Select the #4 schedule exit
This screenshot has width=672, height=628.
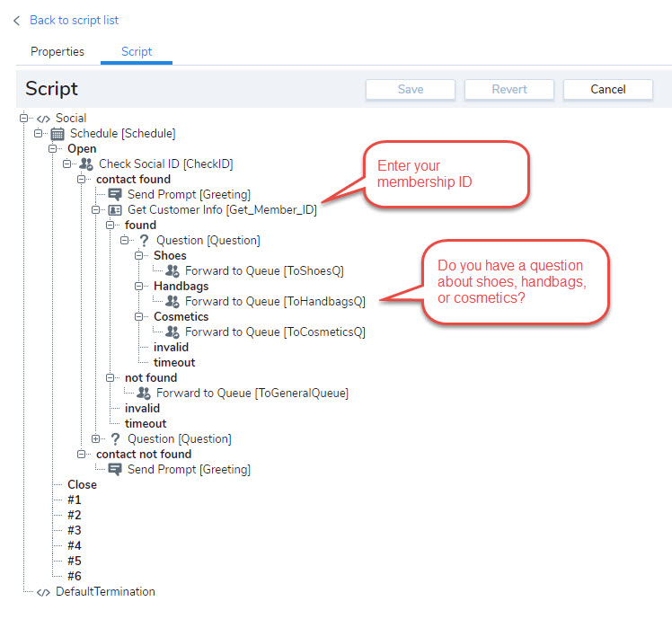click(x=75, y=545)
